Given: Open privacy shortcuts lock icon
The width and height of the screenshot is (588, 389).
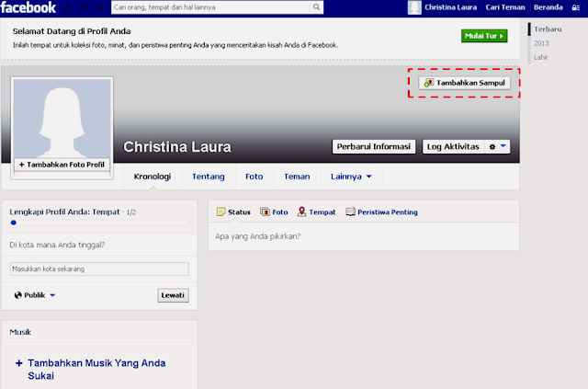Looking at the screenshot, I should coord(576,7).
